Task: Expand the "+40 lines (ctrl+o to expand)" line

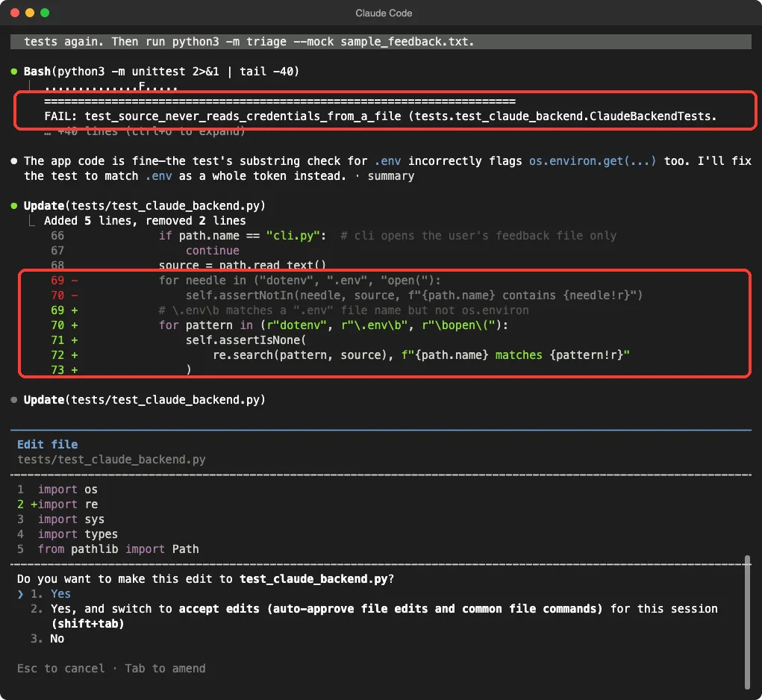Action: coord(145,131)
